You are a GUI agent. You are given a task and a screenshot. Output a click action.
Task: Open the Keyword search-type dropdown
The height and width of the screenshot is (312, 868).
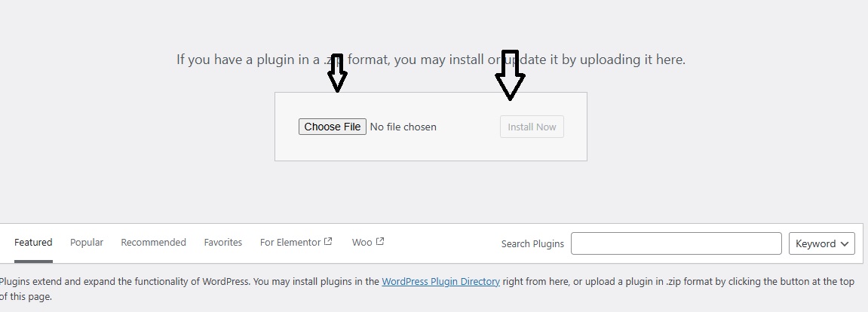click(x=821, y=243)
